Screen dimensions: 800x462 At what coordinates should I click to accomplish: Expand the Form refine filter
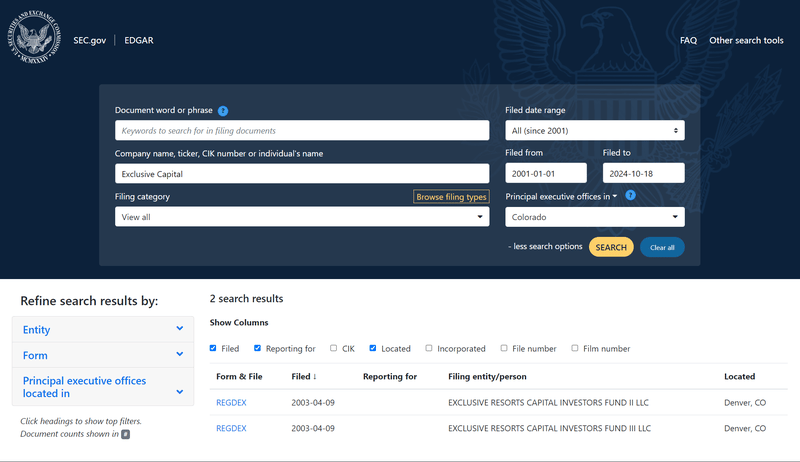[x=103, y=355]
